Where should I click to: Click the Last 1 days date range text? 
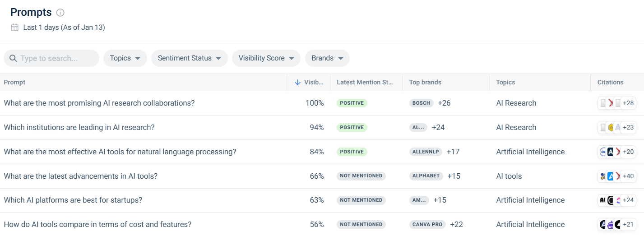(x=64, y=28)
